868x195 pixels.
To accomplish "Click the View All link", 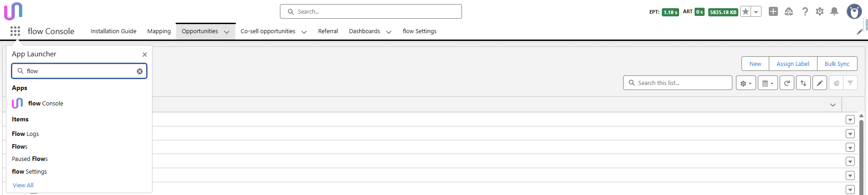I will pos(23,185).
